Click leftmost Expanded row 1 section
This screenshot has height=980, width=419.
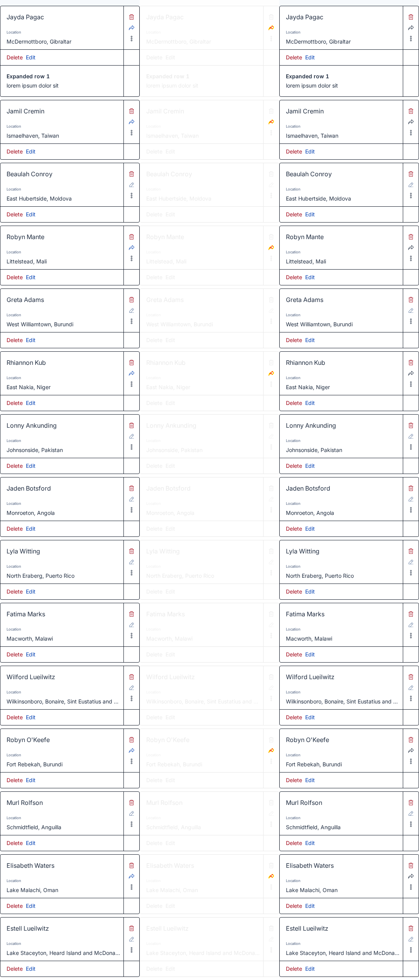(x=62, y=81)
